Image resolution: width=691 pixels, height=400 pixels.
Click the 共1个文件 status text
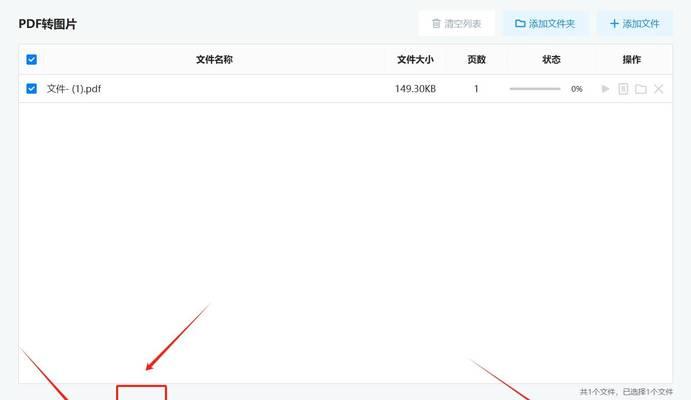[598, 392]
